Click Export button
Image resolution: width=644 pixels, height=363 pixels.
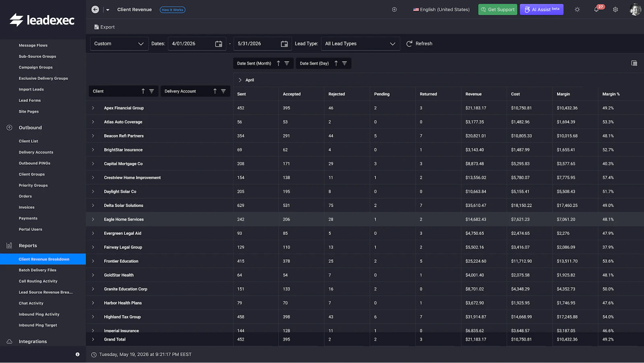105,27
